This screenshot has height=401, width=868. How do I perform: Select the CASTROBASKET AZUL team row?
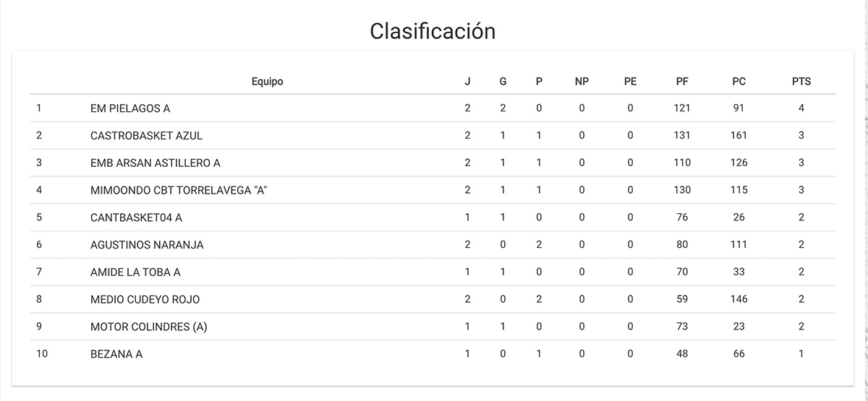[x=146, y=136]
